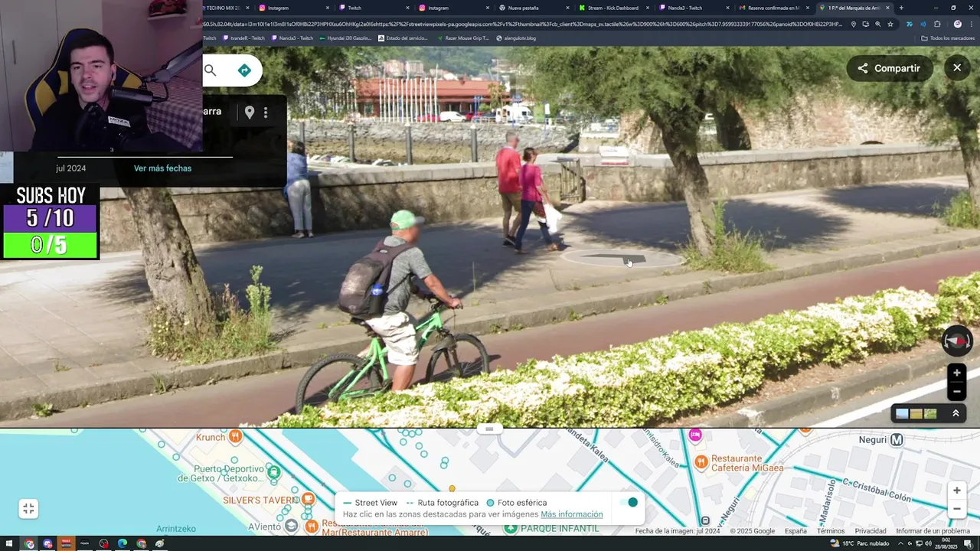Click the browser address bar URL
The width and height of the screenshot is (980, 551).
523,24
